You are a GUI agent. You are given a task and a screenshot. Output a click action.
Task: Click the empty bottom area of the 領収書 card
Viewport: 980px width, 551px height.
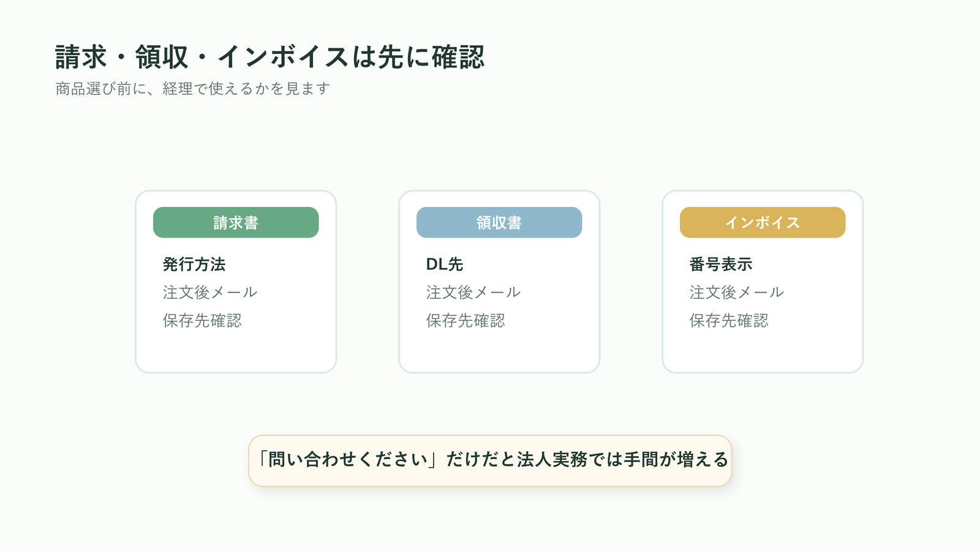(x=499, y=351)
